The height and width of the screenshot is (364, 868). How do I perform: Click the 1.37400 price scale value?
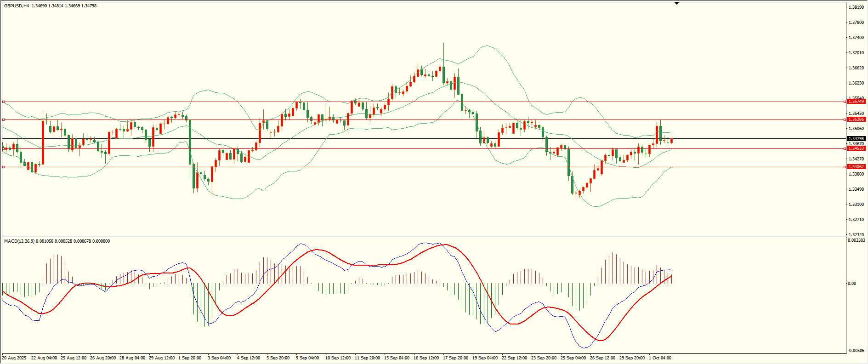point(856,38)
